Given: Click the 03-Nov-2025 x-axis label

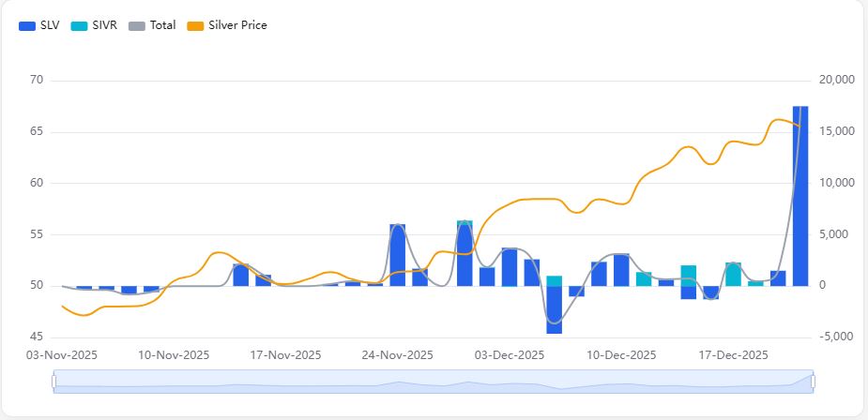Looking at the screenshot, I should (x=62, y=355).
